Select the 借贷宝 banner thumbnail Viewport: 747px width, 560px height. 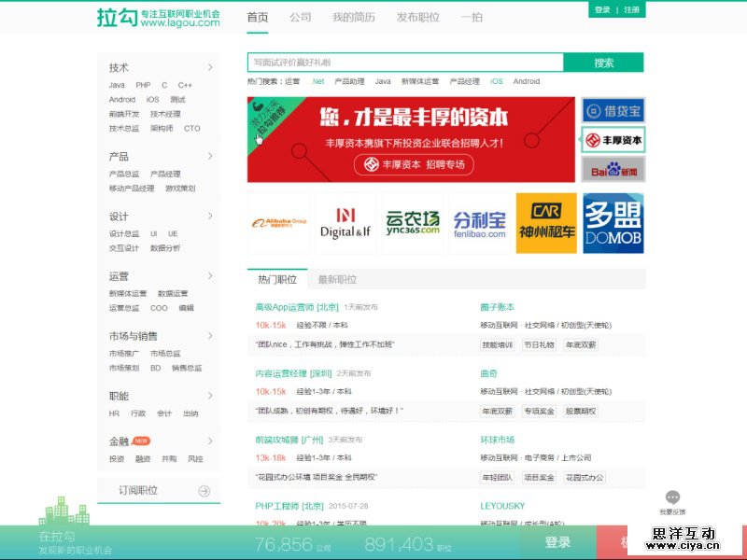pyautogui.click(x=613, y=111)
